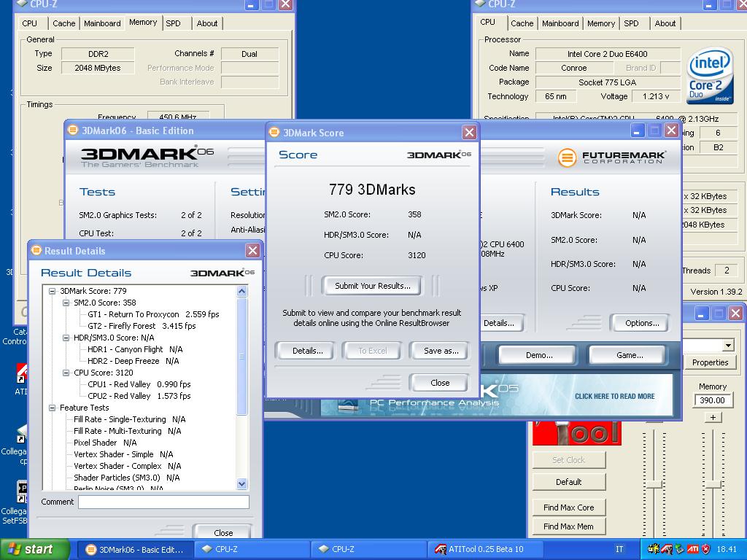Select GT1 - Return To Proxycon row
The image size is (747, 560).
pos(153,314)
